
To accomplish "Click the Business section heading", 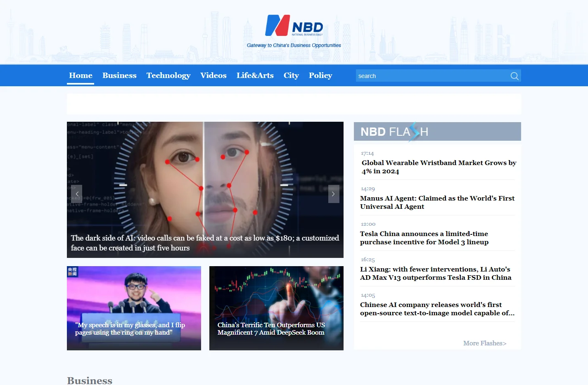I will tap(90, 380).
